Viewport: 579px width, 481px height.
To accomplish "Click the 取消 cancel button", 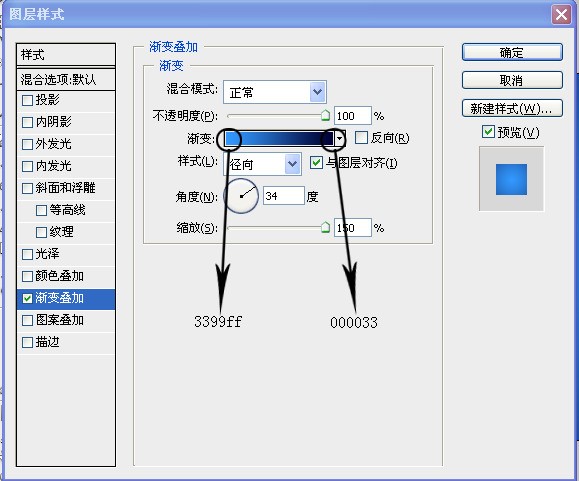I will click(512, 80).
